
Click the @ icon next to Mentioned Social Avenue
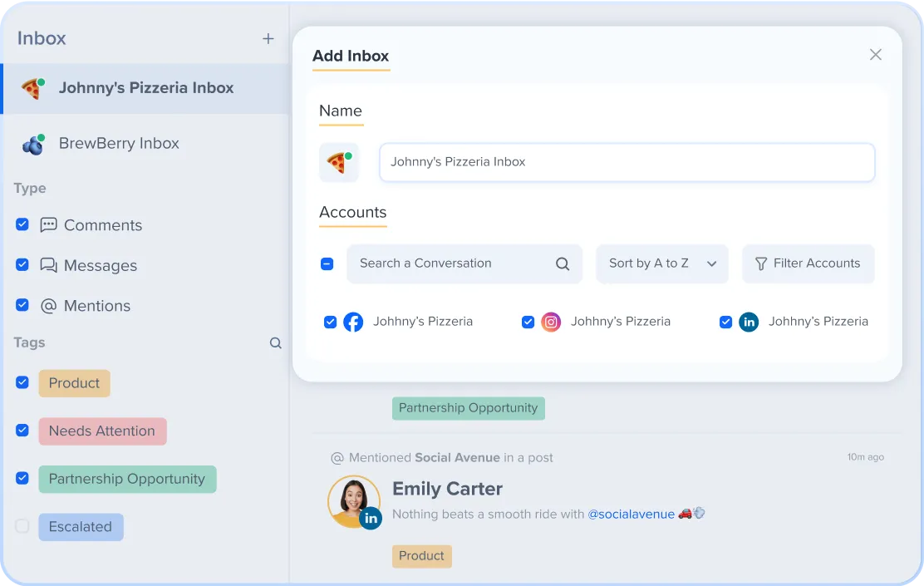click(337, 458)
